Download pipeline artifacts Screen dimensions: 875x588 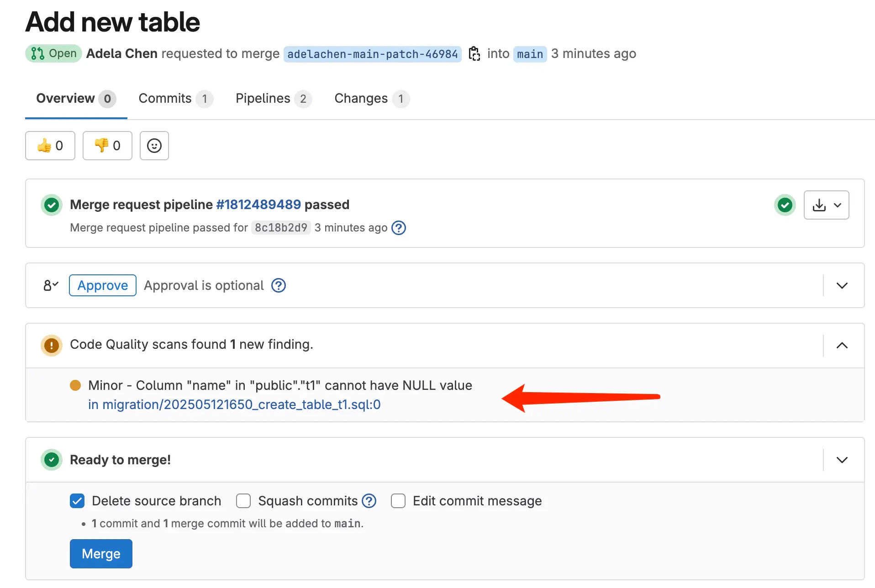tap(819, 205)
